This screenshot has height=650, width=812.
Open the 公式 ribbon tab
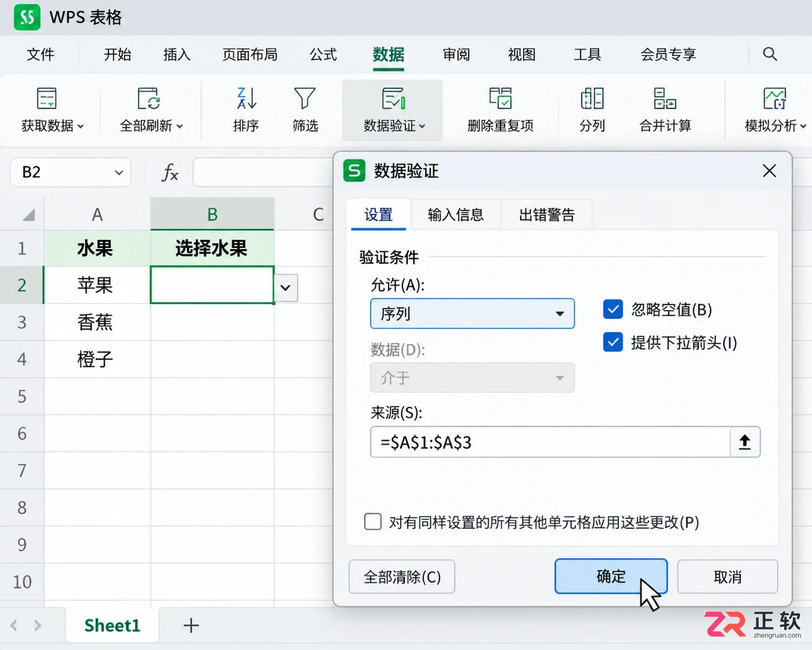click(x=323, y=54)
